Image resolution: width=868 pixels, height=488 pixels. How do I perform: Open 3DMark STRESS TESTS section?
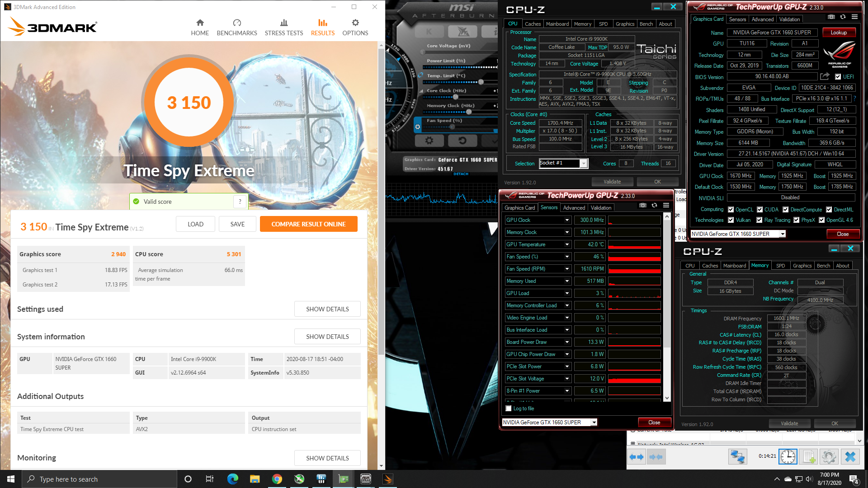pyautogui.click(x=284, y=28)
